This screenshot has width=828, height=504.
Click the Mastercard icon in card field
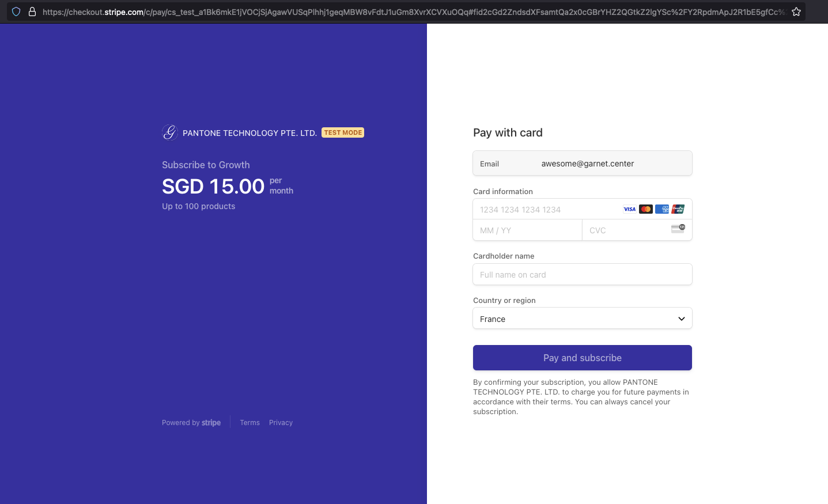[645, 209]
